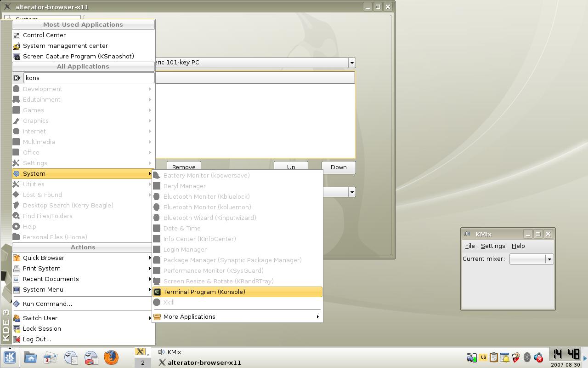Choose Log Out... from K menu
The width and height of the screenshot is (588, 368).
coord(83,339)
